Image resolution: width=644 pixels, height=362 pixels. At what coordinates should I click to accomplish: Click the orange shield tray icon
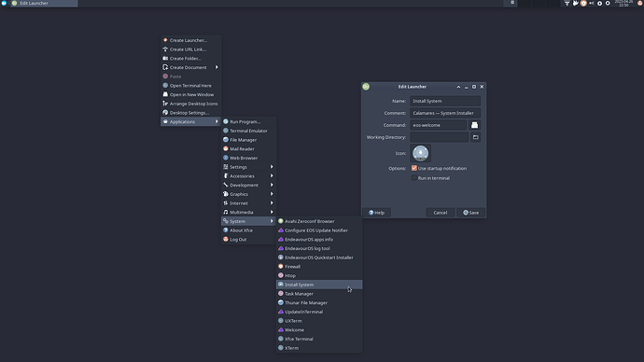pos(583,4)
